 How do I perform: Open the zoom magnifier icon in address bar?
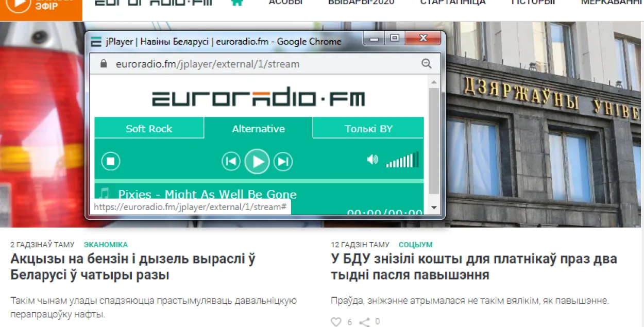427,64
